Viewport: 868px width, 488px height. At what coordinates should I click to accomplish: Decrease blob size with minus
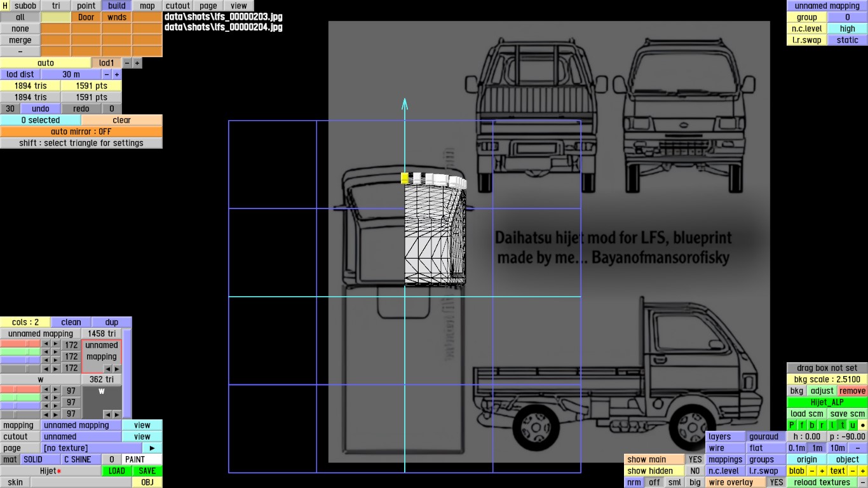[812, 471]
